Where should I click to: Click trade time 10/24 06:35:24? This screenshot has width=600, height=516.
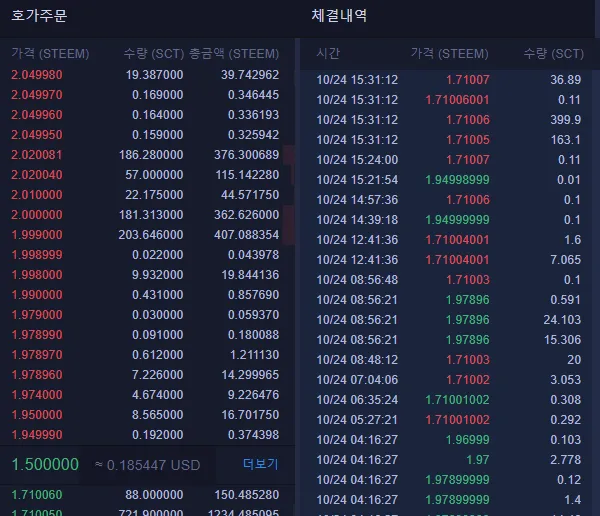point(357,400)
